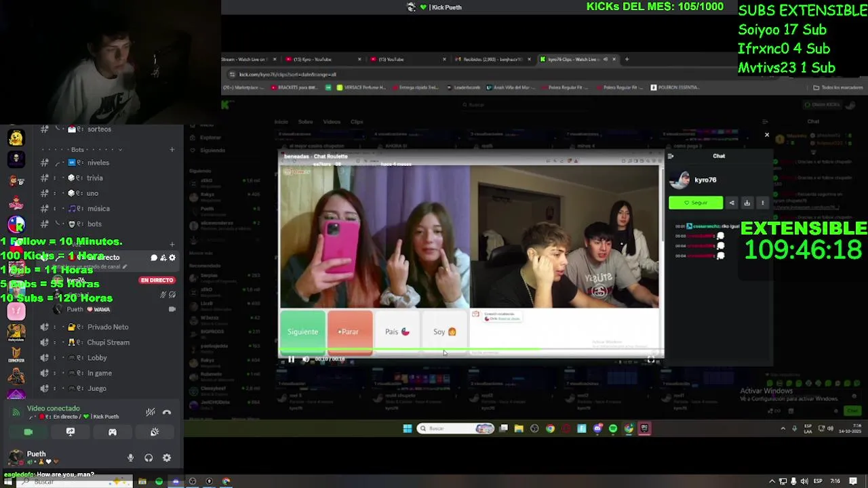
Task: Disconnect from the Discord voice call
Action: pyautogui.click(x=167, y=412)
